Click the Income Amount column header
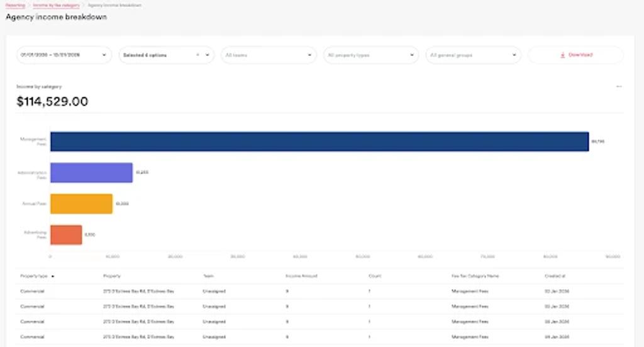Viewport: 644px width, 347px height. [301, 276]
